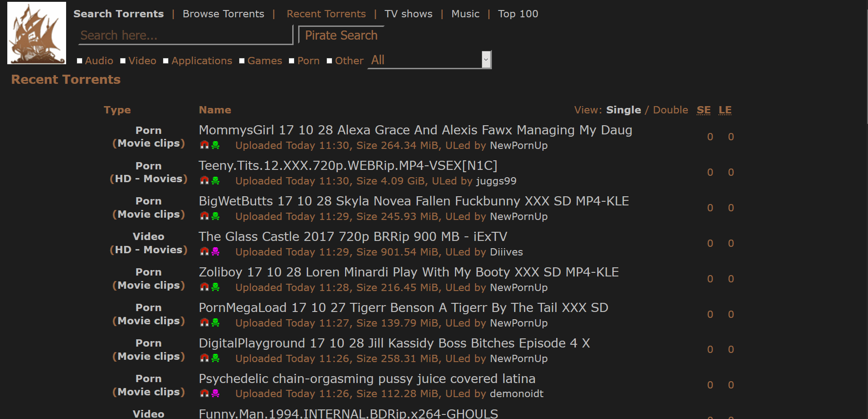Click pink skull icon on The Glass Castle row
The image size is (868, 419).
(x=216, y=251)
